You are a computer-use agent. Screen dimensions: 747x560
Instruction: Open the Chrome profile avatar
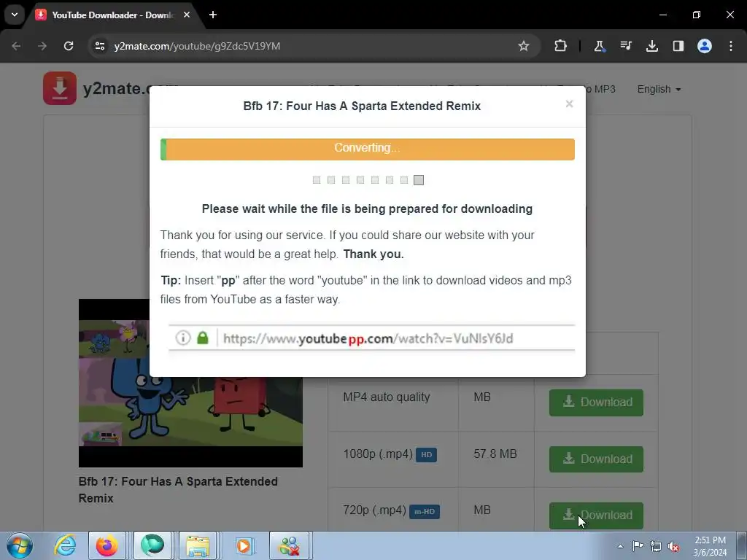(x=705, y=46)
